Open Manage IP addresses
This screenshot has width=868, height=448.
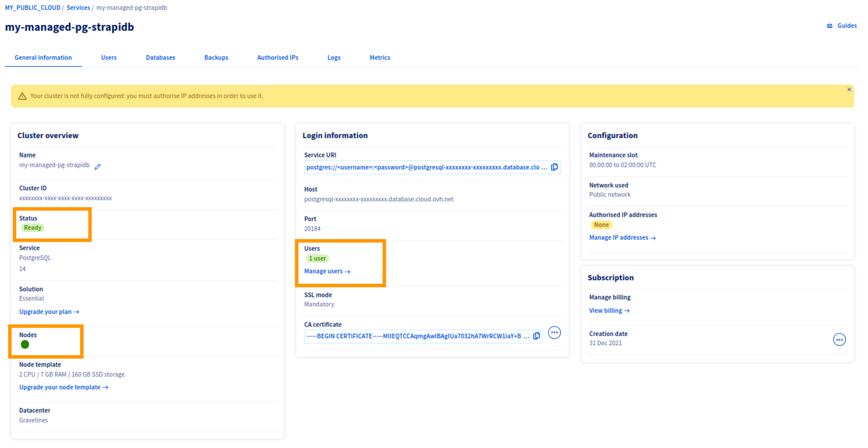coord(622,237)
